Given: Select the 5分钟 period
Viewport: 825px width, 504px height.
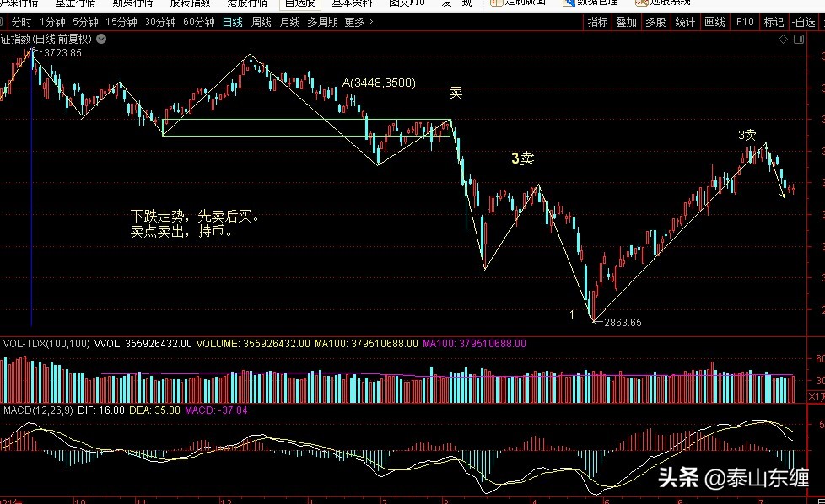Looking at the screenshot, I should pos(85,22).
